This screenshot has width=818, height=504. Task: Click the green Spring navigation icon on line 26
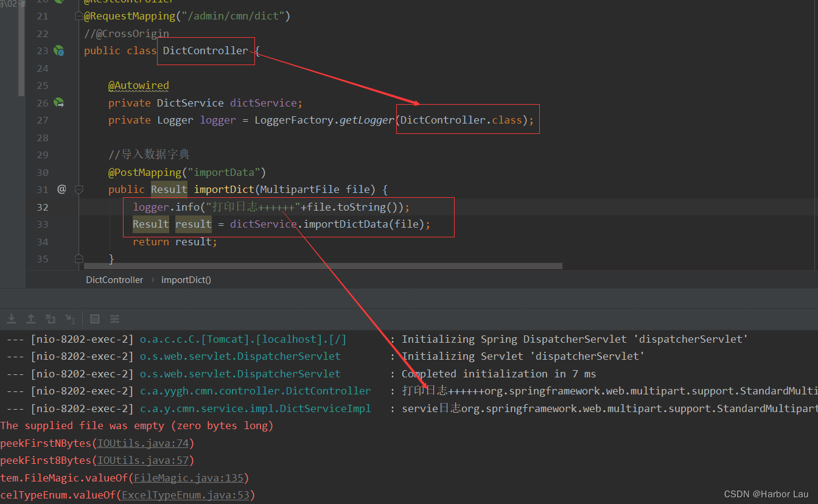[58, 102]
